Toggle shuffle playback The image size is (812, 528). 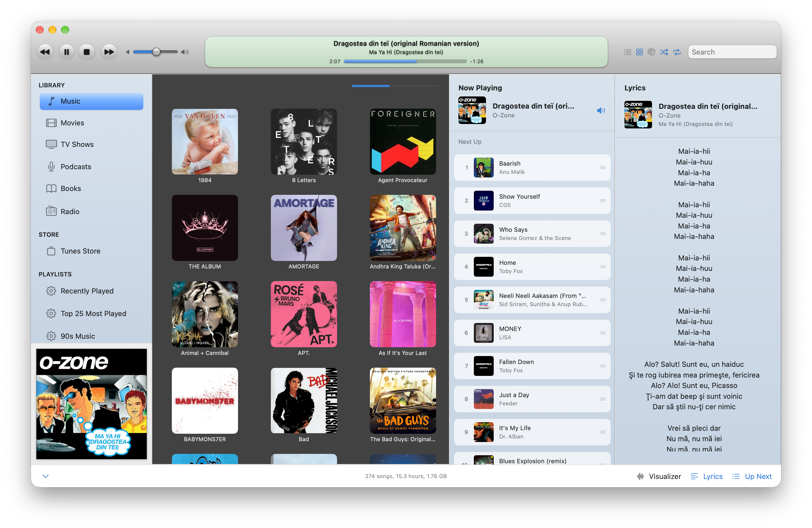(664, 52)
